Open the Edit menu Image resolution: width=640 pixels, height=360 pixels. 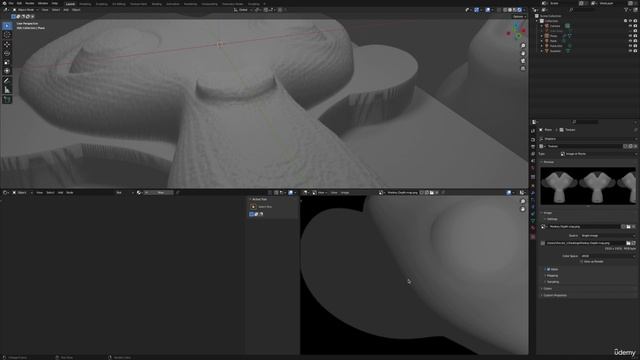19,3
